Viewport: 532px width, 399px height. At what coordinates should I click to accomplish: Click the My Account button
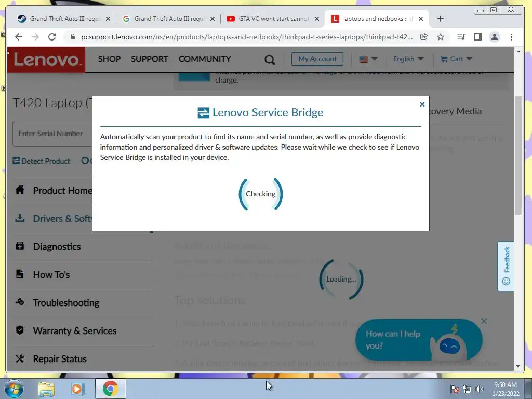click(x=317, y=59)
